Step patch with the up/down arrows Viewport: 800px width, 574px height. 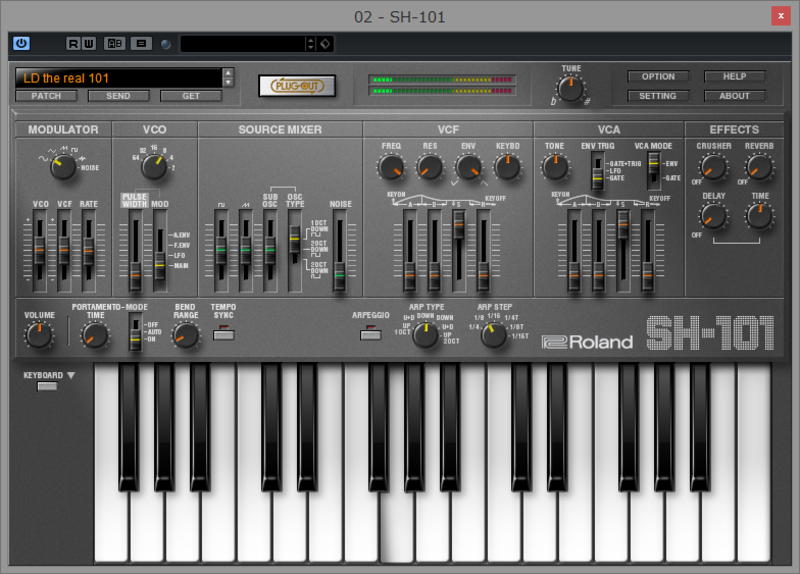[x=229, y=78]
